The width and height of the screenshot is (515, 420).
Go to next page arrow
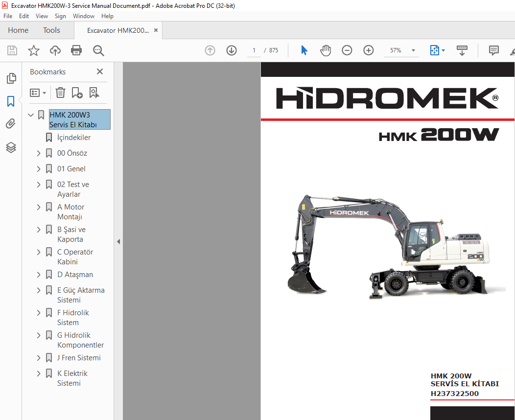232,50
